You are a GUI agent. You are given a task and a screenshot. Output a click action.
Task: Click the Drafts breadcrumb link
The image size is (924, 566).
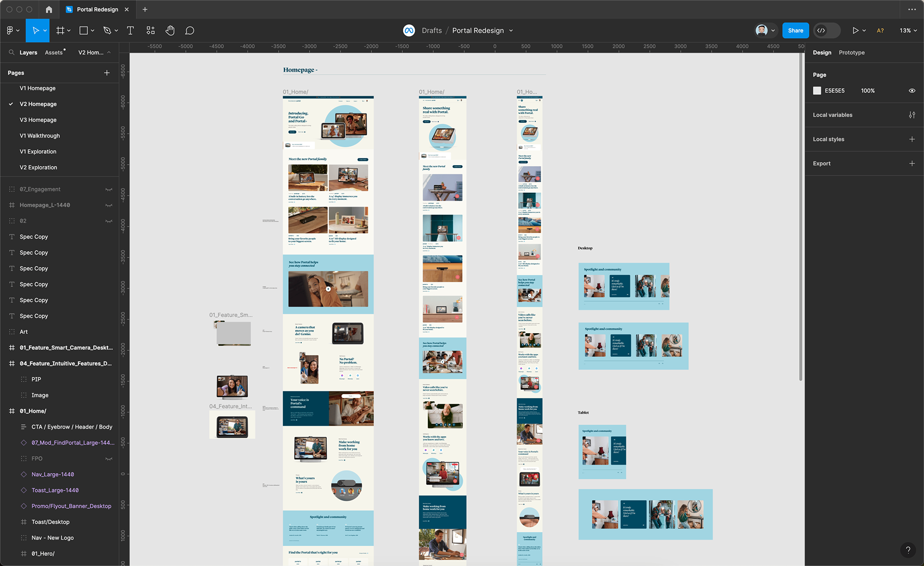click(x=432, y=30)
